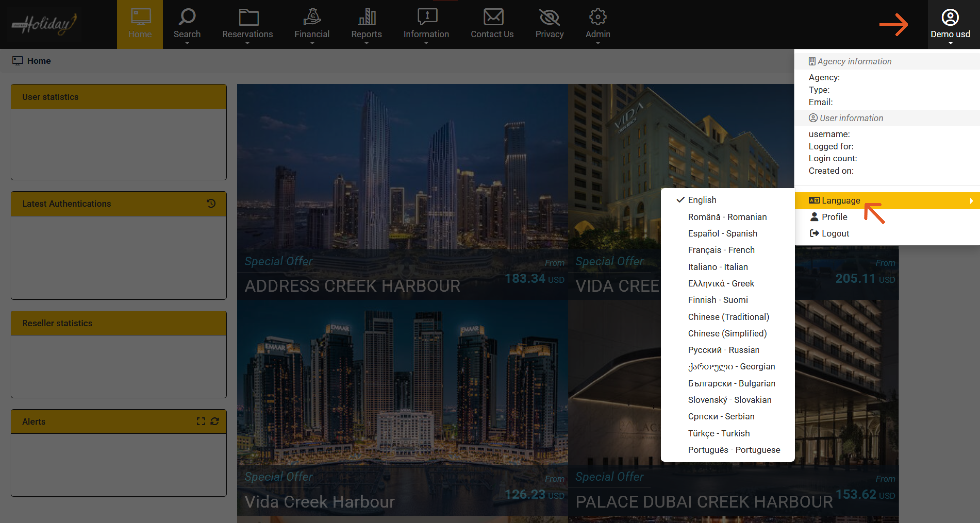Choose Türkçe - Turkish language

click(718, 433)
